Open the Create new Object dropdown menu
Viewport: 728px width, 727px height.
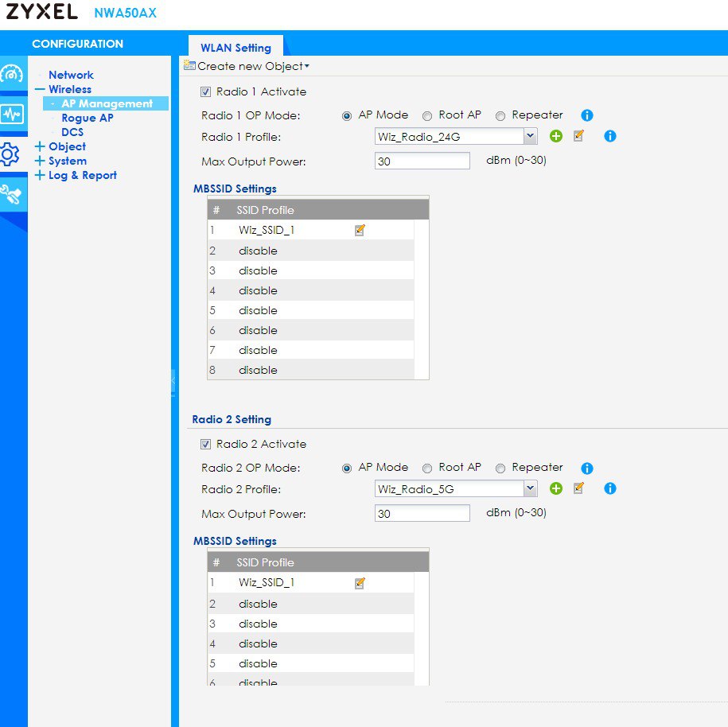click(253, 66)
